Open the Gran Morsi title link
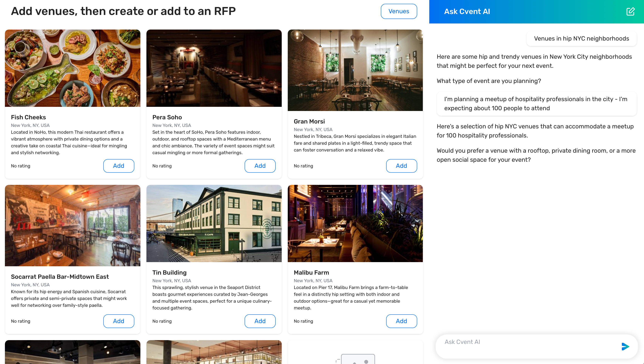 pyautogui.click(x=309, y=121)
